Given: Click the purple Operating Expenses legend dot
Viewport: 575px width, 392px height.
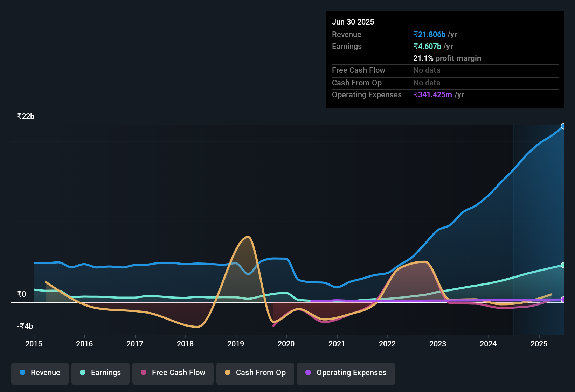Looking at the screenshot, I should tap(308, 373).
